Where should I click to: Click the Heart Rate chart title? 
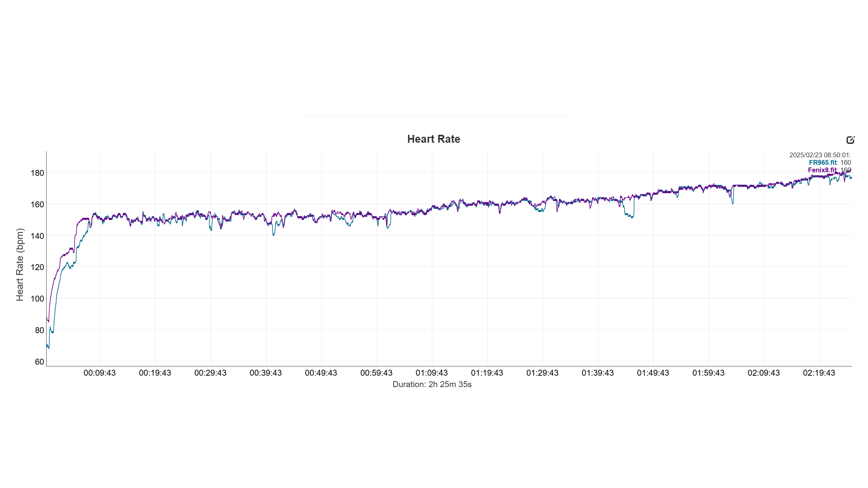pos(433,139)
